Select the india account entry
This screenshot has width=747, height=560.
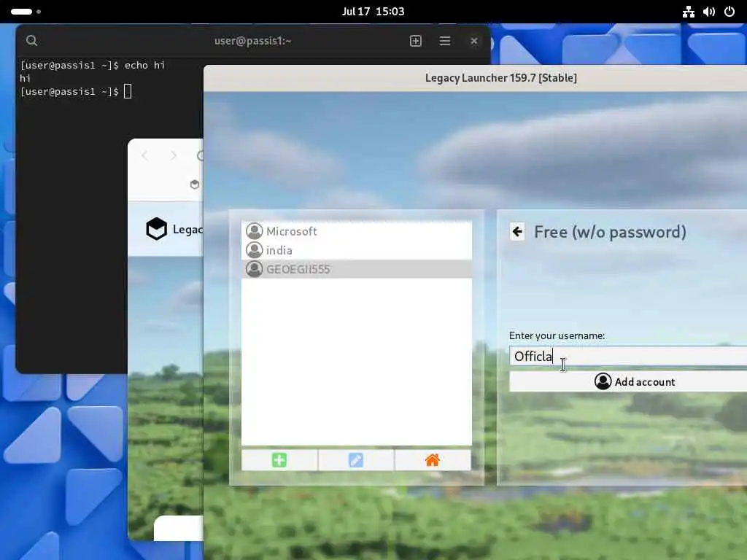356,250
